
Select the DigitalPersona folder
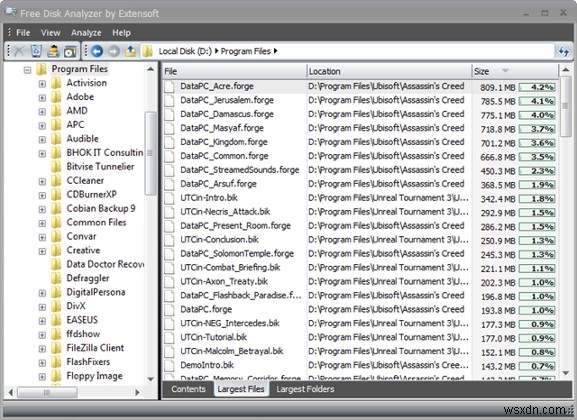(96, 292)
